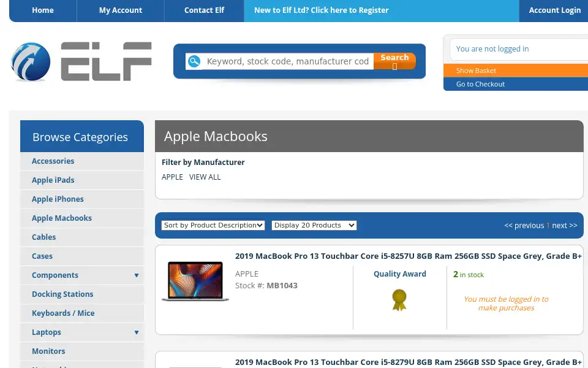
Task: Select Apple Macbooks in sidebar categories
Action: coord(82,218)
